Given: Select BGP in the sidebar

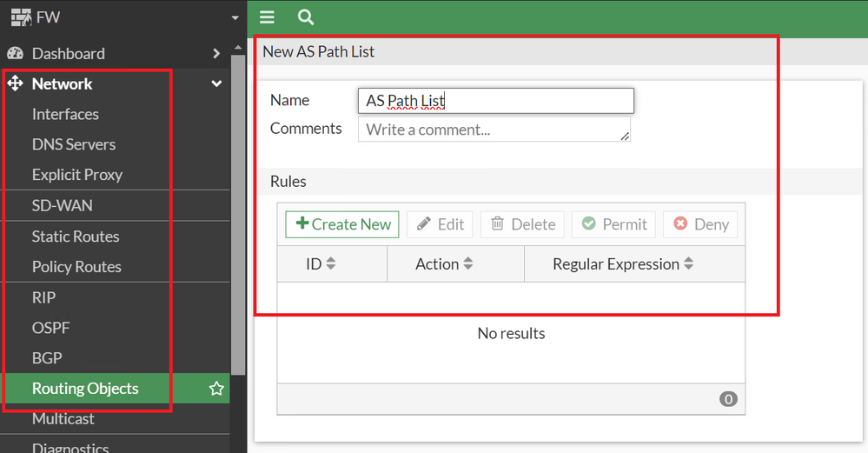Looking at the screenshot, I should tap(47, 357).
